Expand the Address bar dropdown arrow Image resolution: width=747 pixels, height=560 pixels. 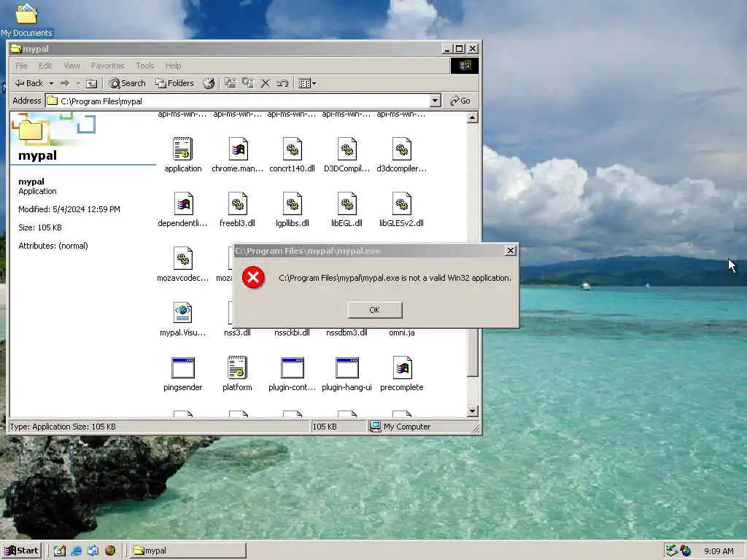[435, 101]
